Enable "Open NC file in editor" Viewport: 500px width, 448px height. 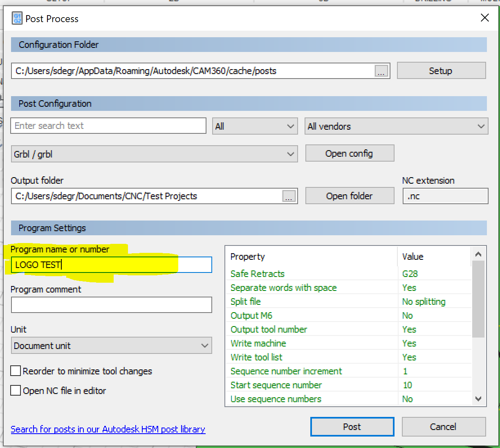(x=15, y=390)
